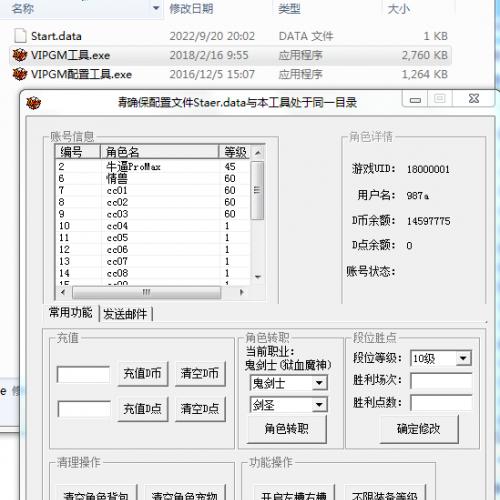Click the account list vertical scrollbar thumb

coord(257,190)
